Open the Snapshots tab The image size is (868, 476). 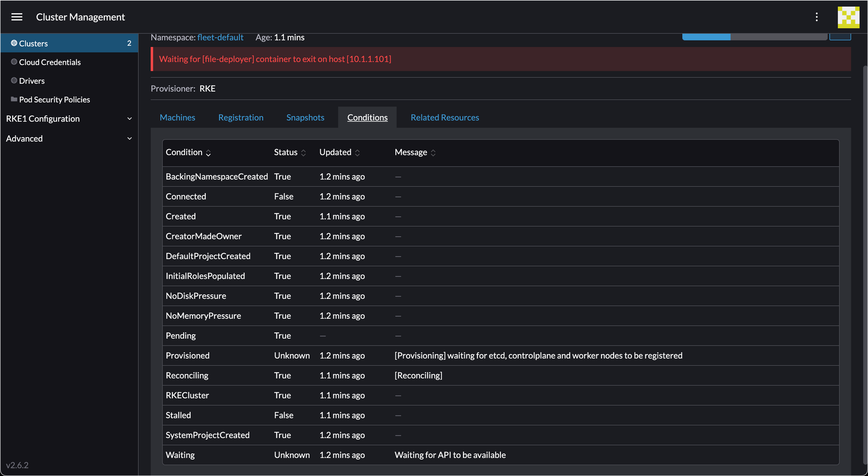click(305, 118)
